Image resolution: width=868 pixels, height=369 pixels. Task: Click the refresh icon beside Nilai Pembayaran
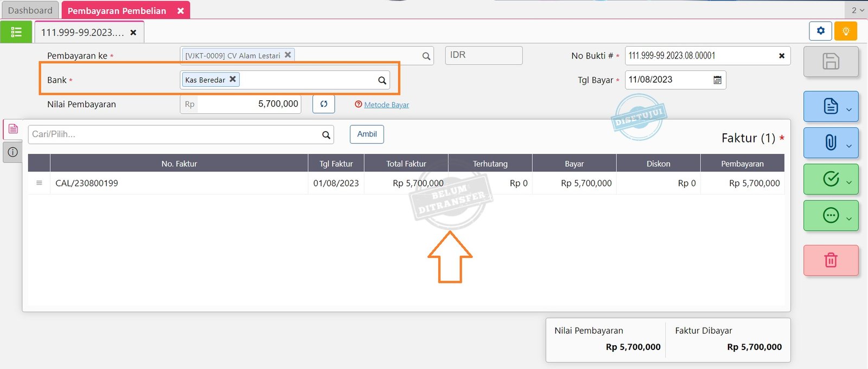click(324, 104)
